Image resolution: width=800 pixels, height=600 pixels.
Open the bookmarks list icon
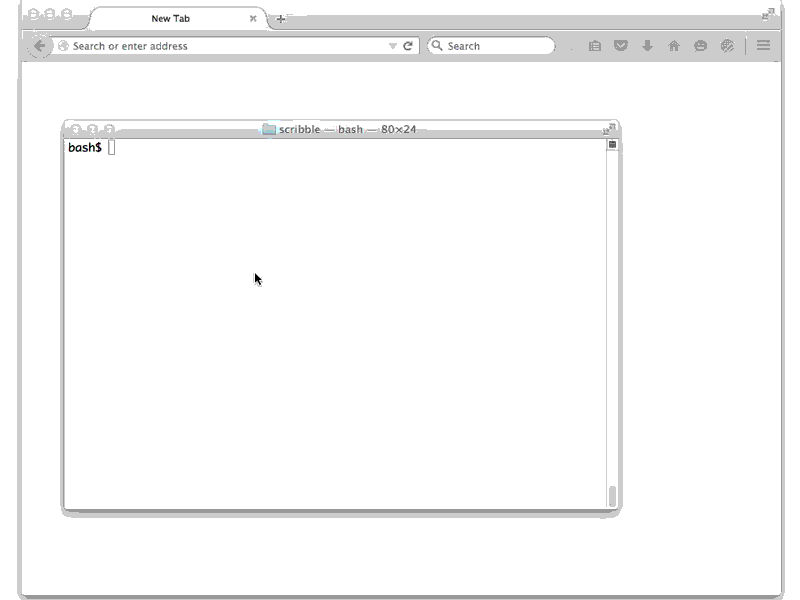click(x=594, y=46)
